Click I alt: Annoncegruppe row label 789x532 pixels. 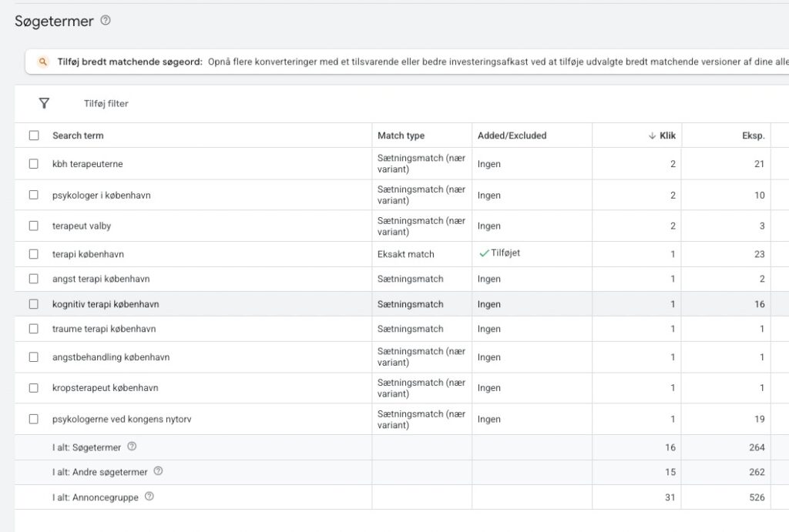point(95,497)
